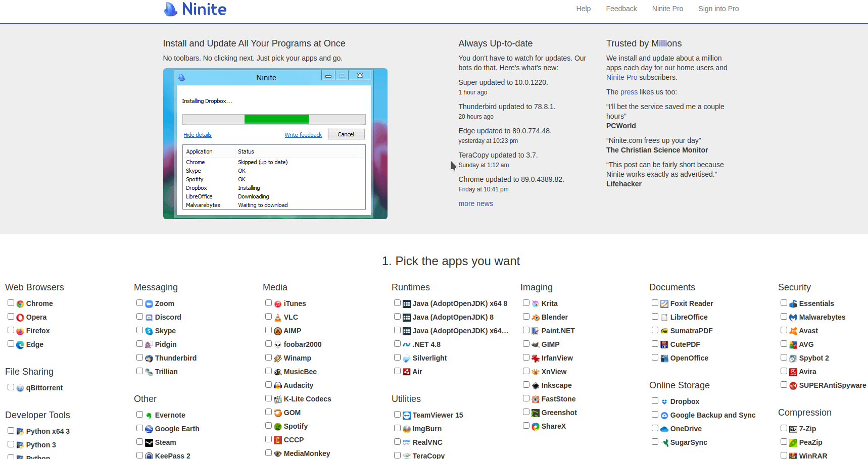Image resolution: width=868 pixels, height=459 pixels.
Task: Click the Discord app icon
Action: coord(149,318)
